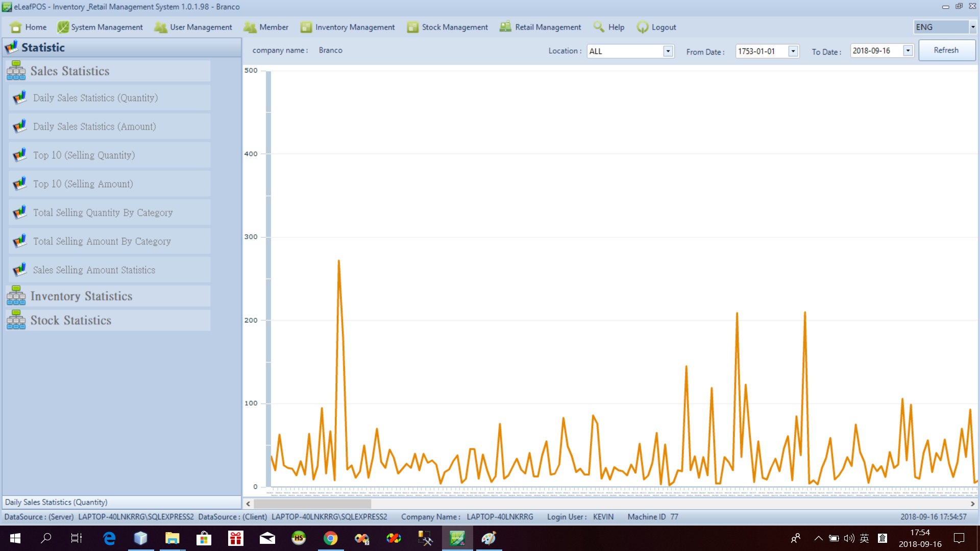Click the chart's horizontal scrollbar thumb
This screenshot has width=980, height=551.
(312, 504)
